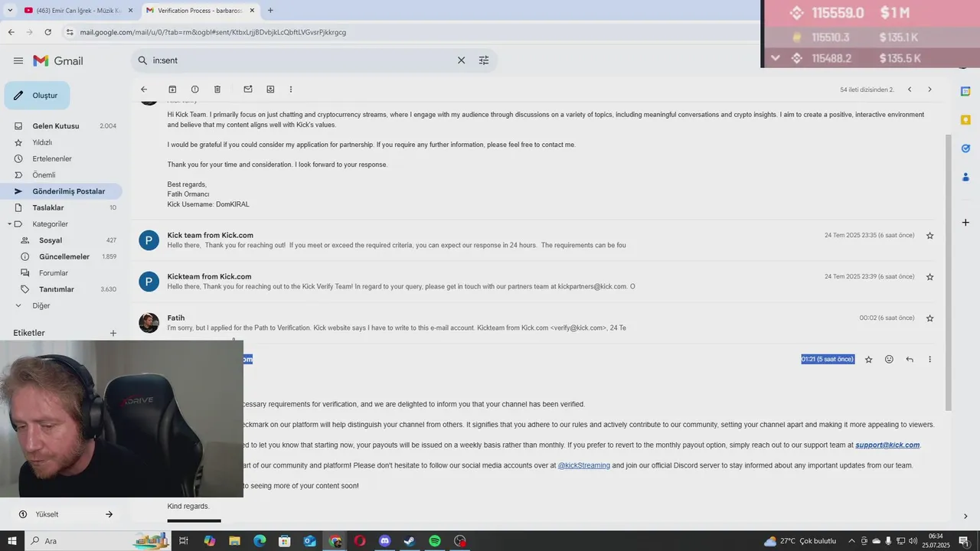Open conversation toolbar more options
The width and height of the screenshot is (980, 551).
[x=291, y=90]
